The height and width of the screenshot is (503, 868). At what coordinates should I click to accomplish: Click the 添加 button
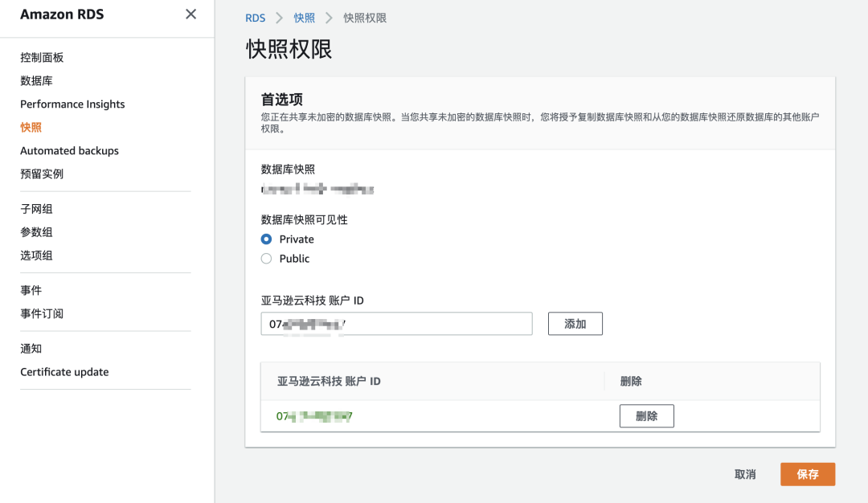point(575,324)
